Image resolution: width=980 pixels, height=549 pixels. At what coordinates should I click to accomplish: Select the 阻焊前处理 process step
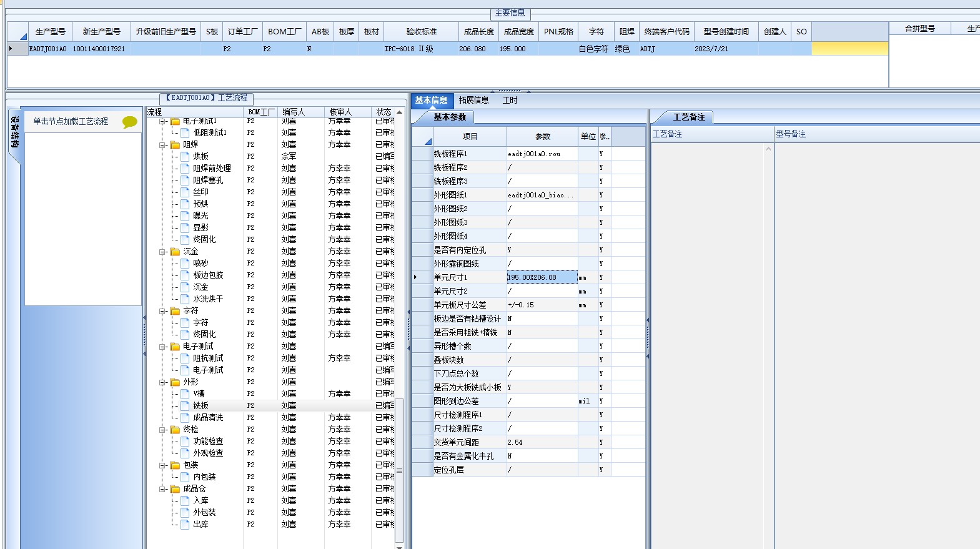pyautogui.click(x=212, y=168)
